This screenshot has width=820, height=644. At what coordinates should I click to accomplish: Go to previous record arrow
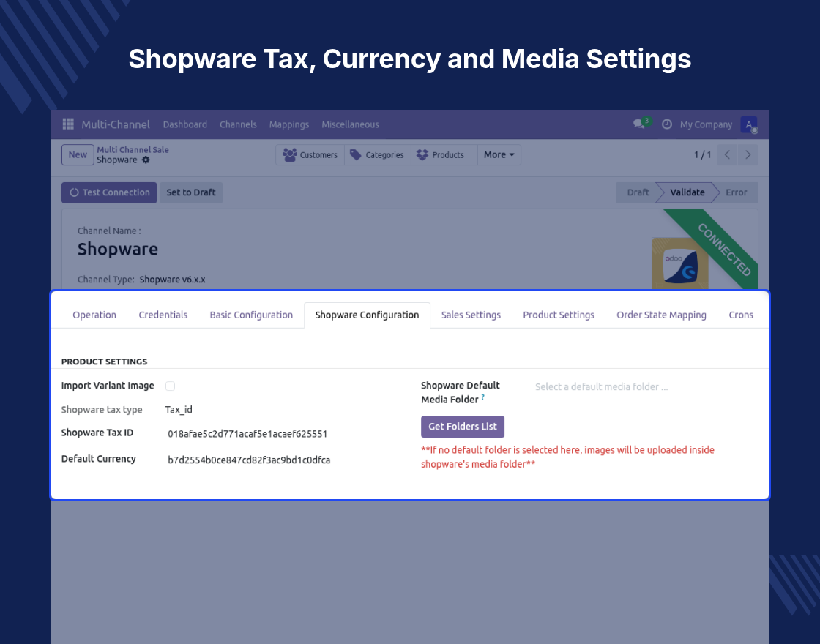pos(727,154)
